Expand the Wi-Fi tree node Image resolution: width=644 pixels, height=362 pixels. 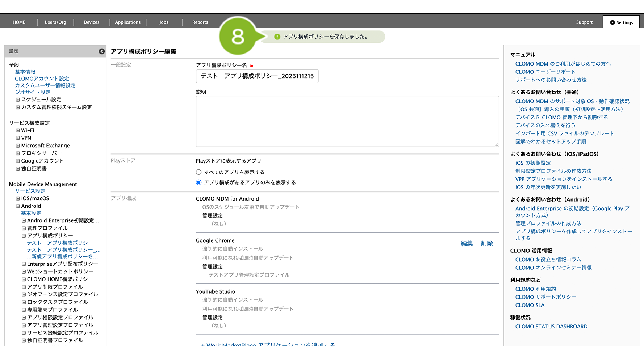pyautogui.click(x=18, y=130)
